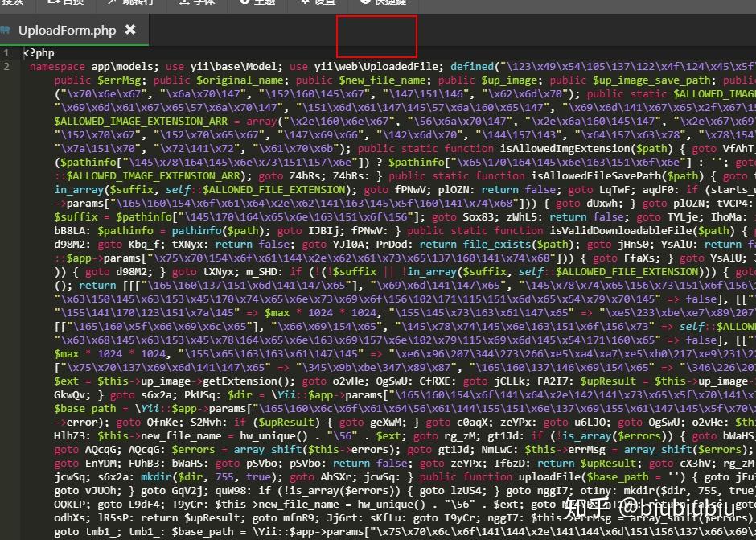Viewport: 756px width, 540px height.
Task: Click line number 1 in the gutter
Action: [6, 52]
